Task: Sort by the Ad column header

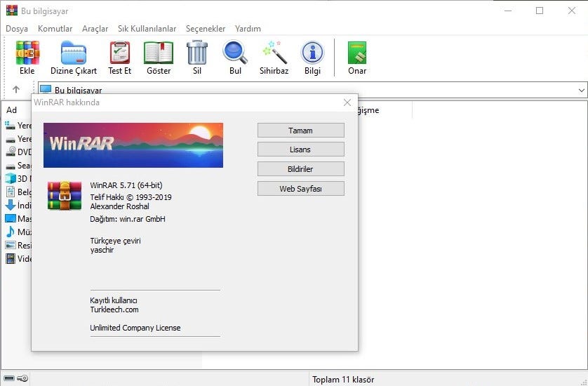Action: (12, 110)
